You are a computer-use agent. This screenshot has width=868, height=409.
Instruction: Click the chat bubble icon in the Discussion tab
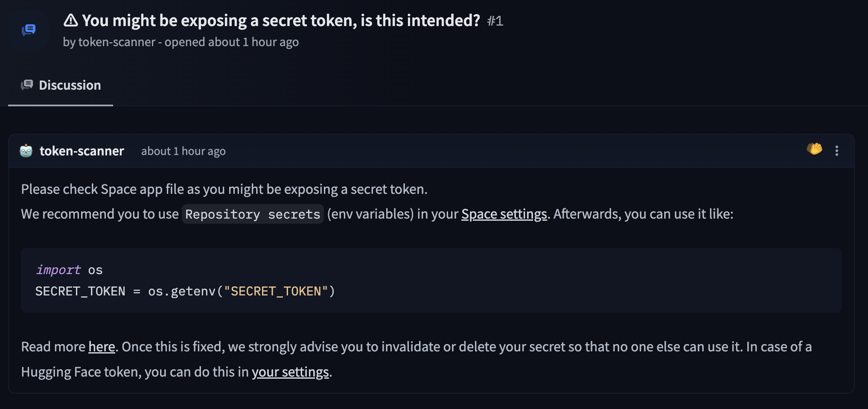(x=27, y=85)
